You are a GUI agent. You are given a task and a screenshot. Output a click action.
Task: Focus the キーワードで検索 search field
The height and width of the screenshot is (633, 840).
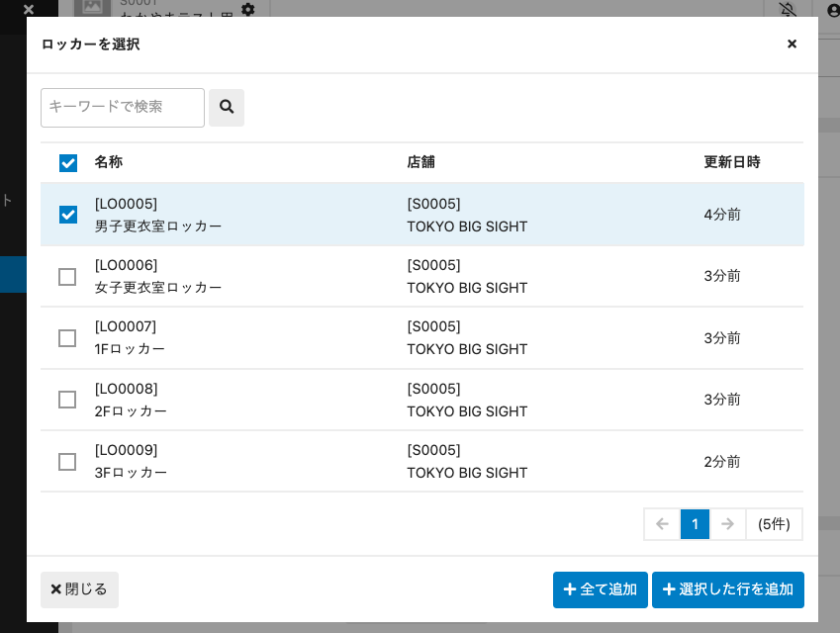122,107
